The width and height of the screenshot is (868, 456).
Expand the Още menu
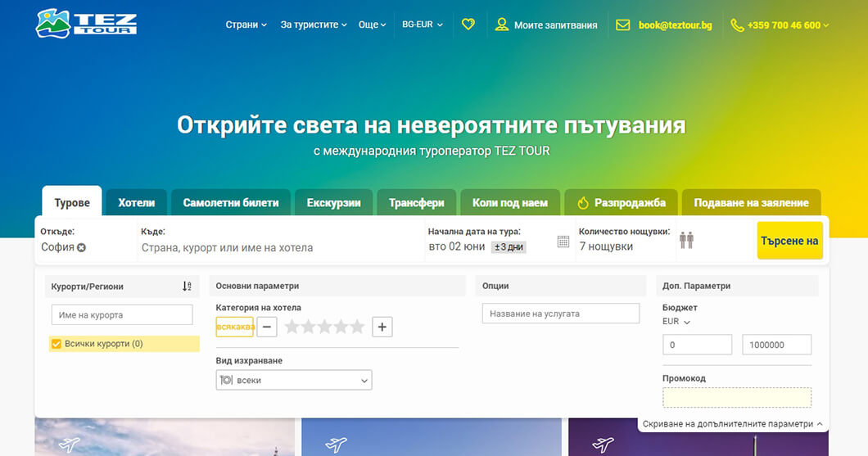pos(372,25)
